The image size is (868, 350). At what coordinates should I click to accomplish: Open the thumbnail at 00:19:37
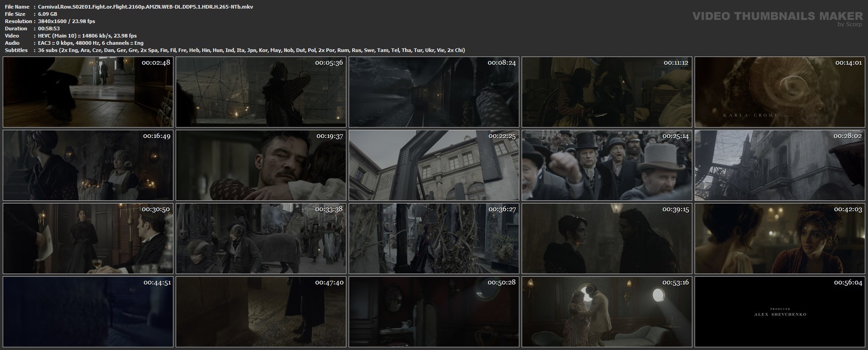tap(261, 165)
